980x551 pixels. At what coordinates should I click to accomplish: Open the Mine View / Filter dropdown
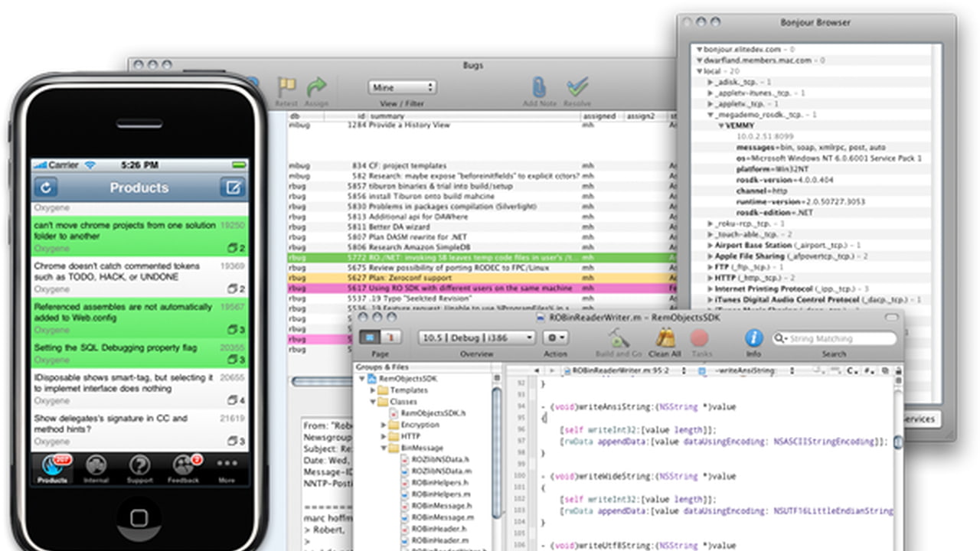click(402, 87)
